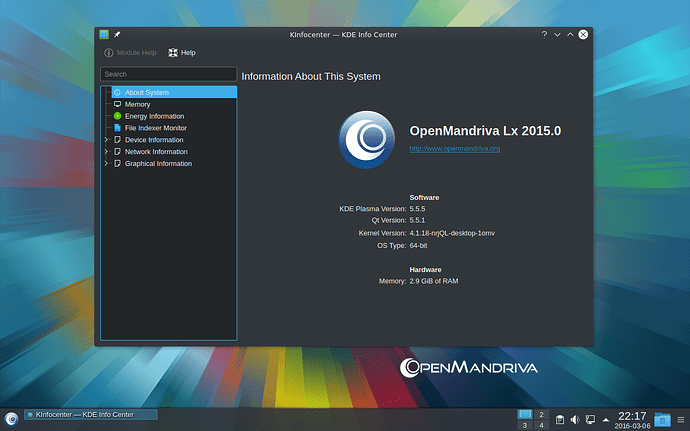Screen dimensions: 690x431
Task: Click inside the Search field
Action: (x=169, y=74)
